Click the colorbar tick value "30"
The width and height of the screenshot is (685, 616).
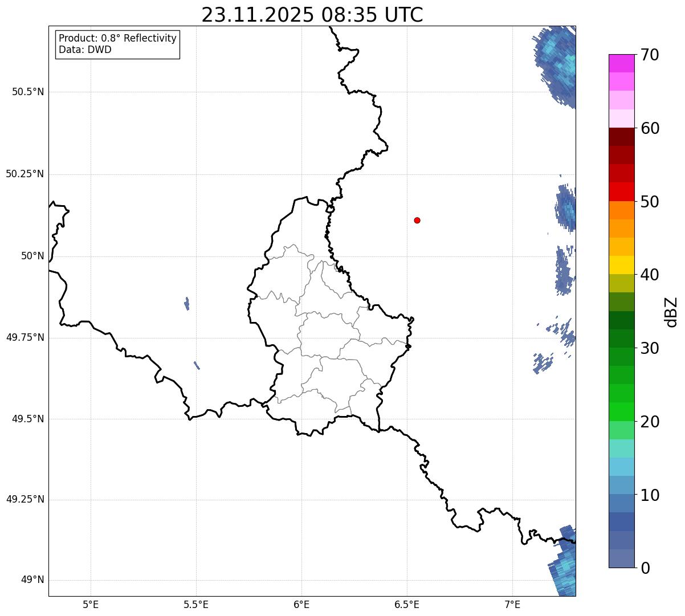(x=650, y=348)
